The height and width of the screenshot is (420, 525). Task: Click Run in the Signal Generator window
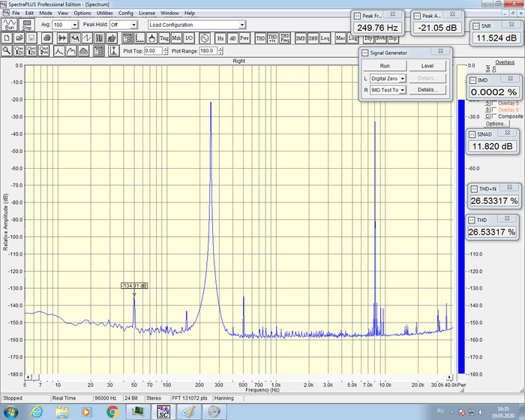[385, 66]
